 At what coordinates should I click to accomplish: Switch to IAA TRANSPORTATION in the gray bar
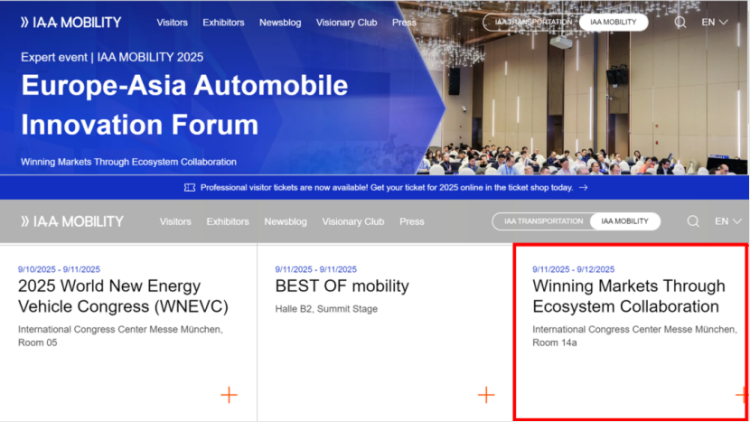coord(543,221)
